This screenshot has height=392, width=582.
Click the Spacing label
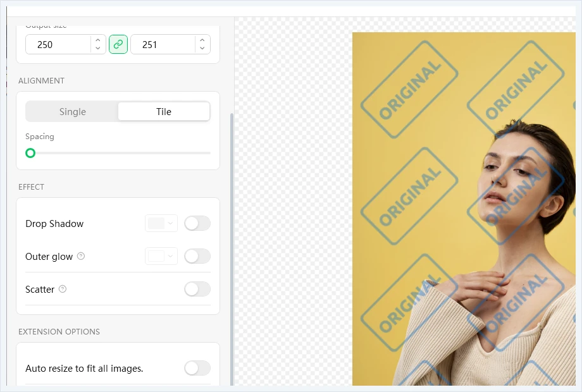(40, 137)
